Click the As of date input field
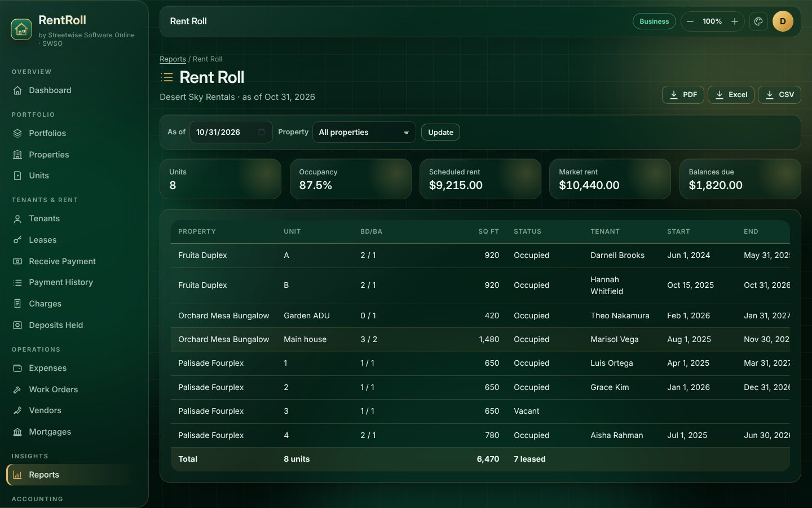Image resolution: width=812 pixels, height=508 pixels. coord(231,132)
